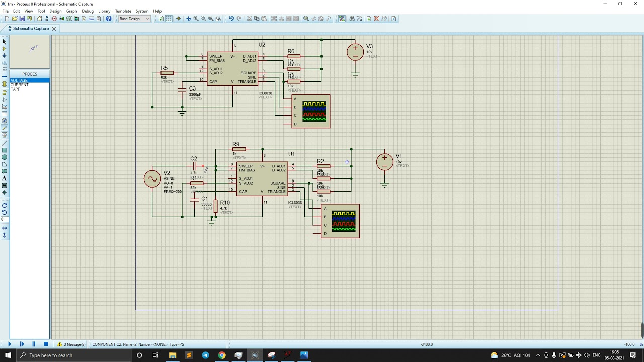Select the 2D Circle drawing tool
The width and height of the screenshot is (644, 362).
pos(5,157)
